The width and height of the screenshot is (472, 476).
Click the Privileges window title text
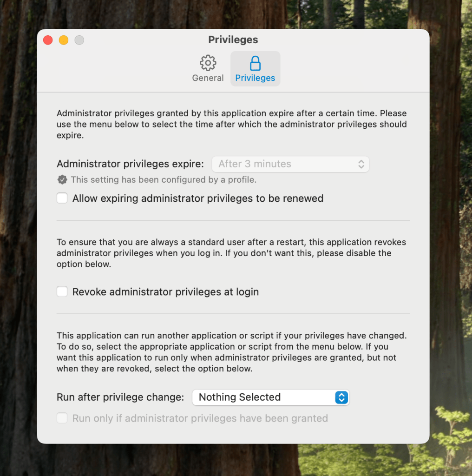click(x=233, y=40)
